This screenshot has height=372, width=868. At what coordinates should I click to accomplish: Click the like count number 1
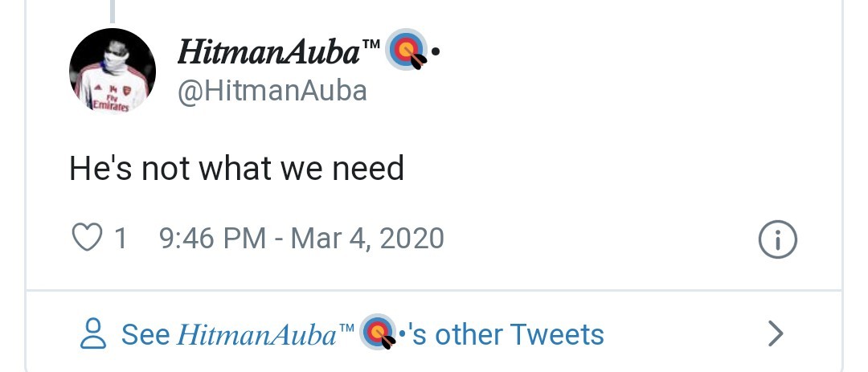(x=121, y=239)
